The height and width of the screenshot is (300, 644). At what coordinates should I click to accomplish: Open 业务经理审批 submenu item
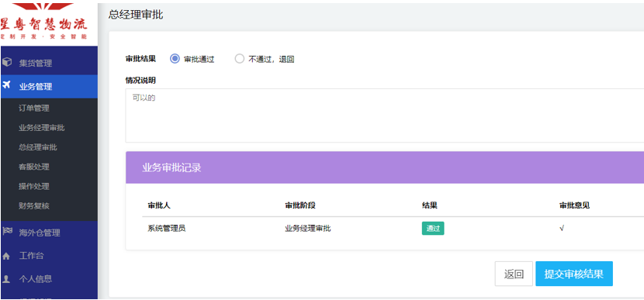tap(41, 128)
